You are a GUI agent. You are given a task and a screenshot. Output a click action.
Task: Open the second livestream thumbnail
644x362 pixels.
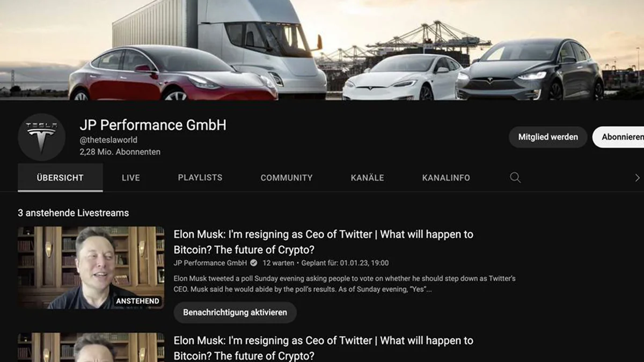(x=91, y=348)
